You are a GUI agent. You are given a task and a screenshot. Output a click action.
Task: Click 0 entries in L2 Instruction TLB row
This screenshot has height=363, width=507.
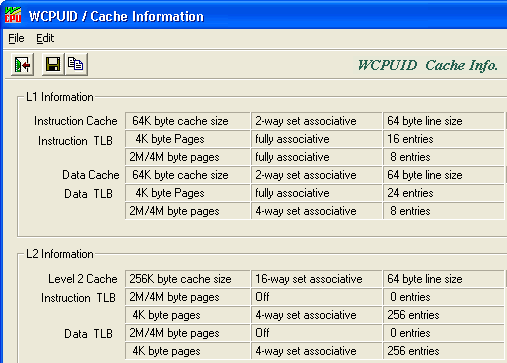444,297
